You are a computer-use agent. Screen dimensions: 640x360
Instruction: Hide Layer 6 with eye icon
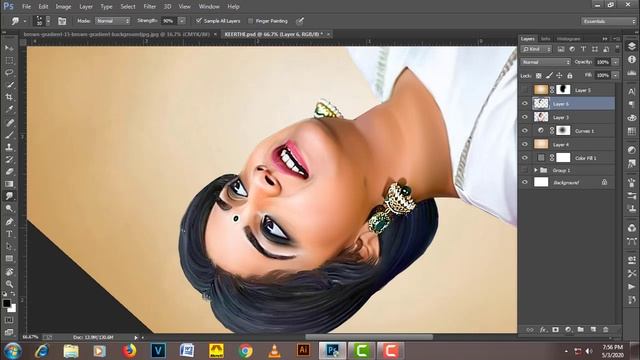click(525, 104)
